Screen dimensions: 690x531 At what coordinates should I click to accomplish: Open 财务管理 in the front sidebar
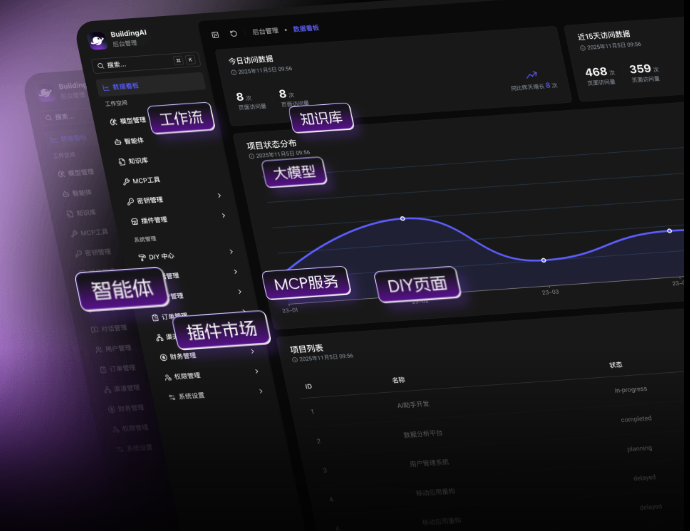click(183, 356)
